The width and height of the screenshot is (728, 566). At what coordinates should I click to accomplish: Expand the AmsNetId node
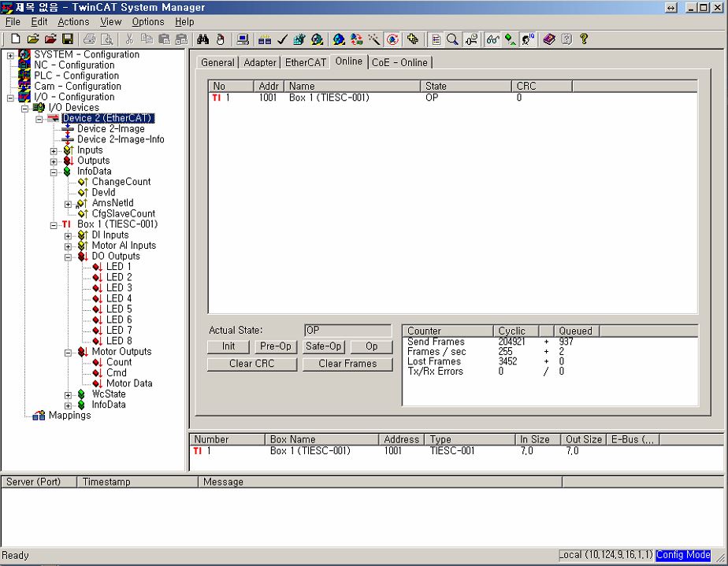tap(69, 204)
